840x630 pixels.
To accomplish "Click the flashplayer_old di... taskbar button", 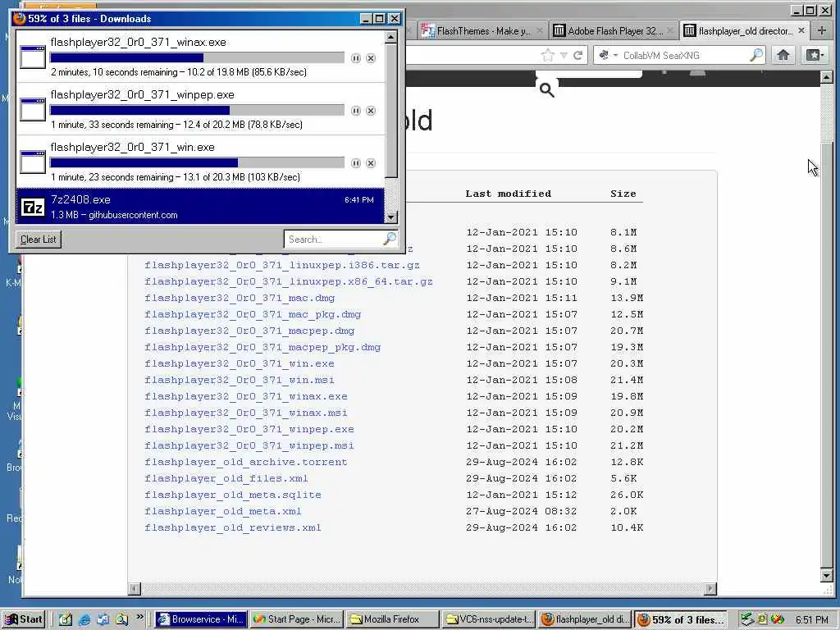I will [584, 619].
